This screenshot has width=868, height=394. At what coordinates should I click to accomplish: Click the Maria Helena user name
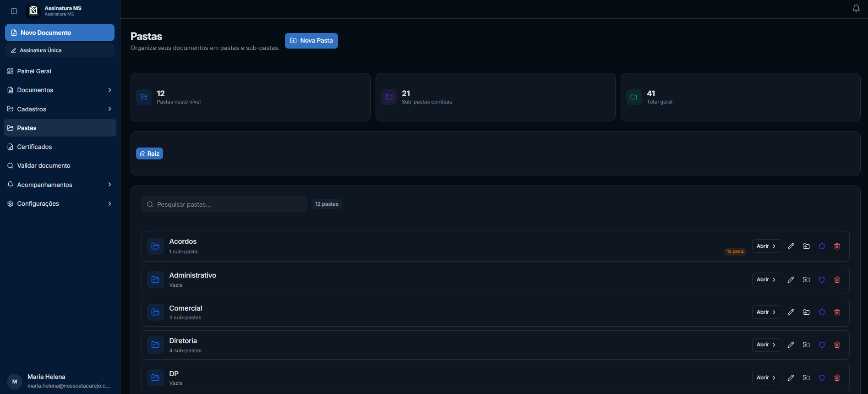tap(46, 377)
